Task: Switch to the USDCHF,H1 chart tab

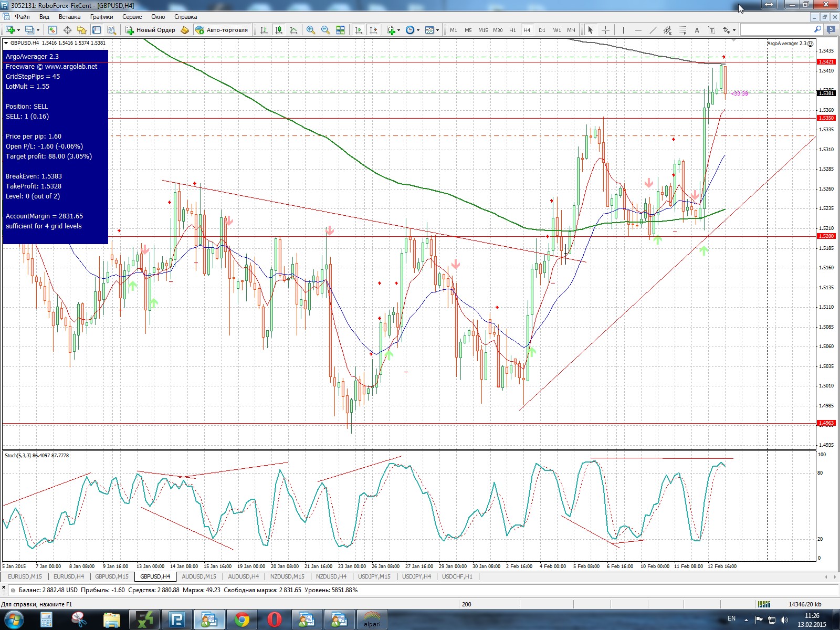Action: 457,576
